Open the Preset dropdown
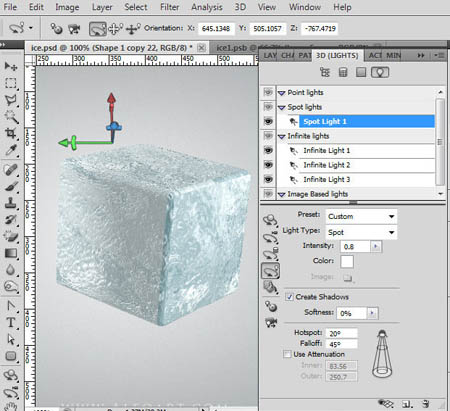The height and width of the screenshot is (411, 450). [x=361, y=216]
